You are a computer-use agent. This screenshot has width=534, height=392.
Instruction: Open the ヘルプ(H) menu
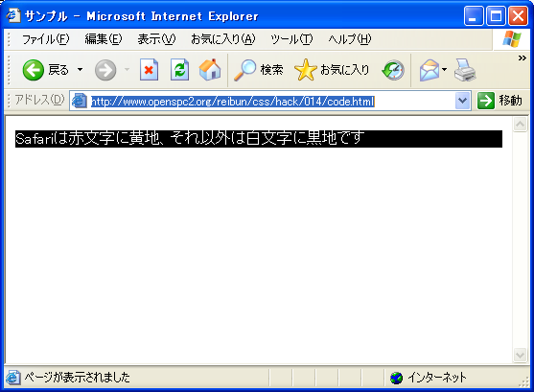[x=350, y=39]
